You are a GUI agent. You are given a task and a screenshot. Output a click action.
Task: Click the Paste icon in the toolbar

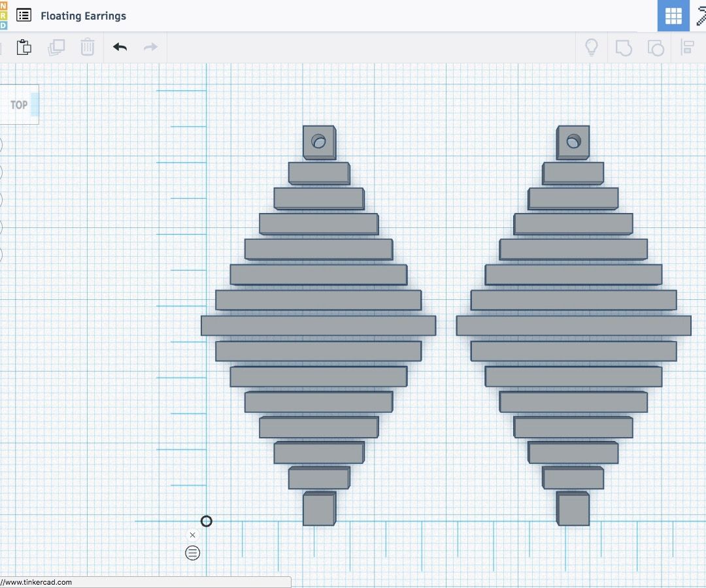point(24,46)
